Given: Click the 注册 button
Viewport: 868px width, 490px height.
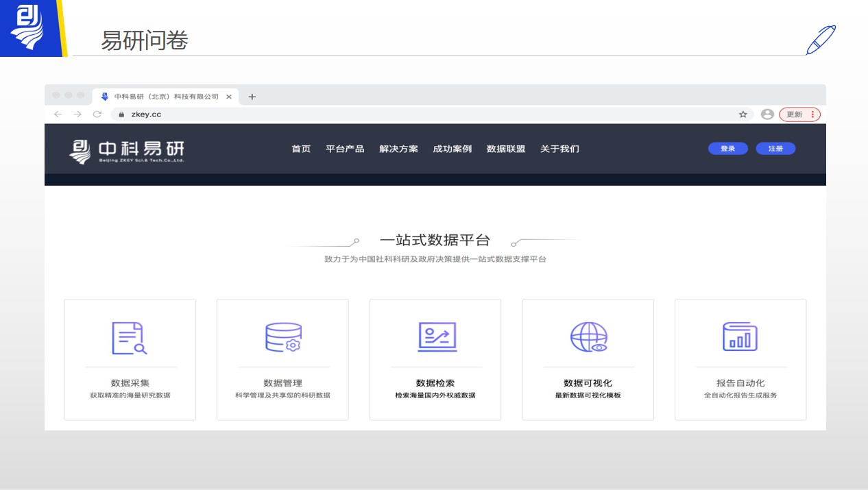Looking at the screenshot, I should point(775,149).
